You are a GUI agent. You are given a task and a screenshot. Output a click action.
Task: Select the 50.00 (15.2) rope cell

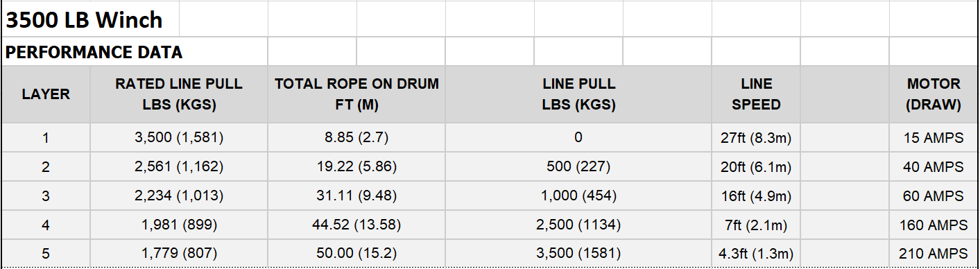(356, 253)
